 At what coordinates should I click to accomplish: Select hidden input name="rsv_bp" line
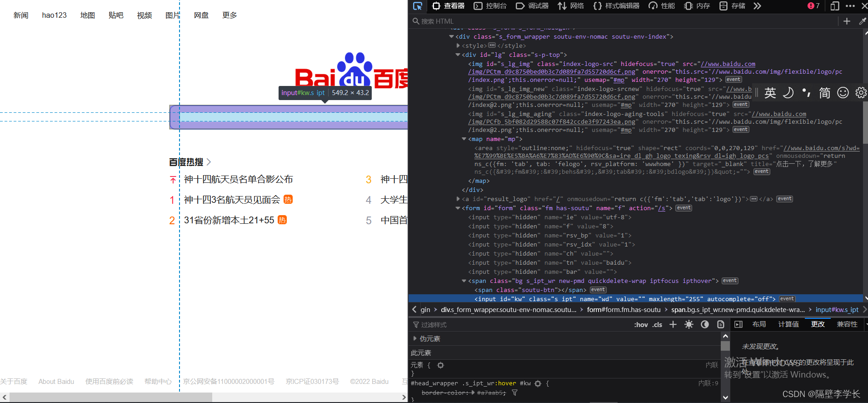click(550, 235)
